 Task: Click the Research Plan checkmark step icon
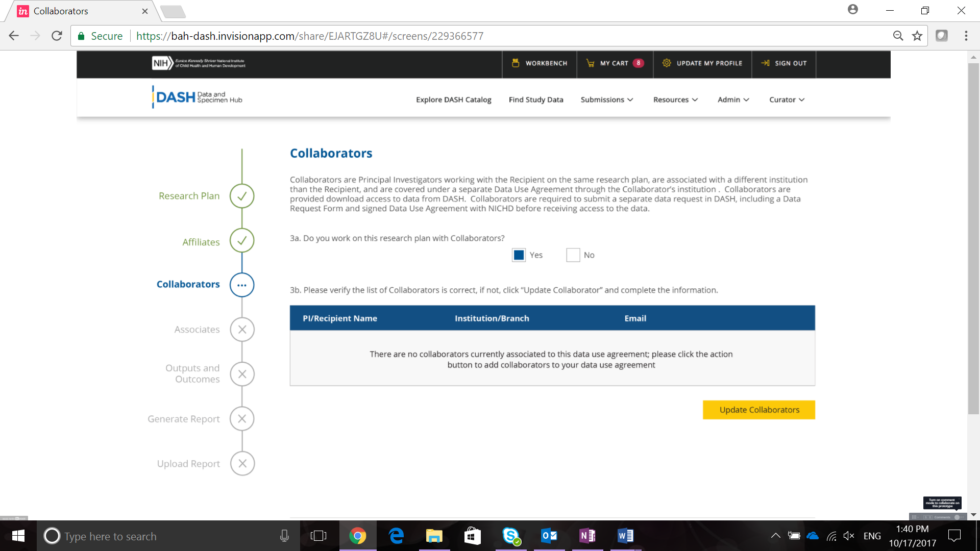click(242, 196)
